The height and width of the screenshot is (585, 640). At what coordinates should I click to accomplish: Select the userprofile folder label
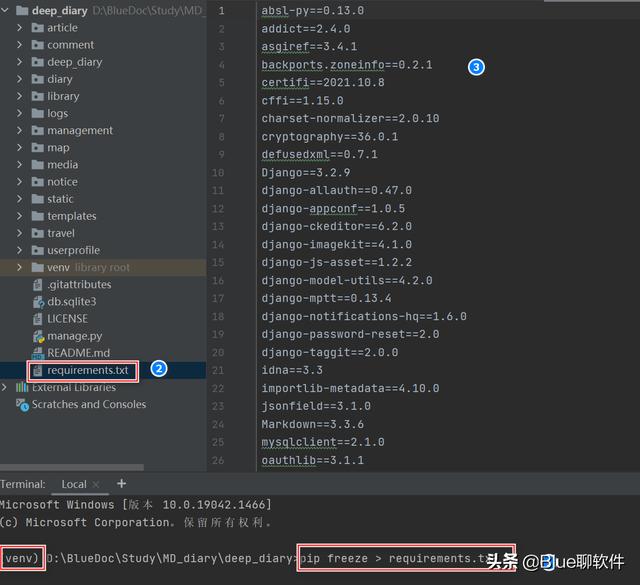coord(73,250)
